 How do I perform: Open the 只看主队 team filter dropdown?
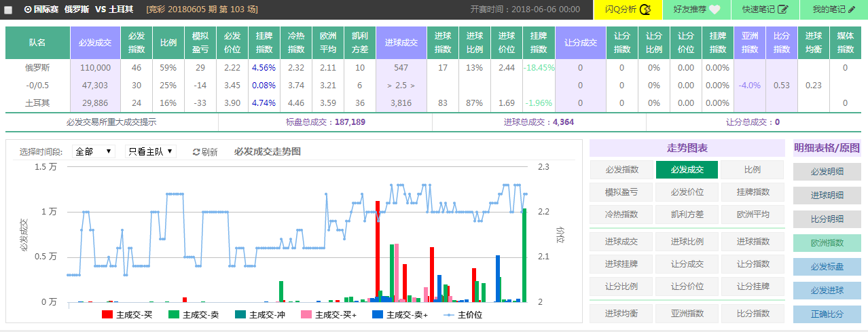[151, 151]
